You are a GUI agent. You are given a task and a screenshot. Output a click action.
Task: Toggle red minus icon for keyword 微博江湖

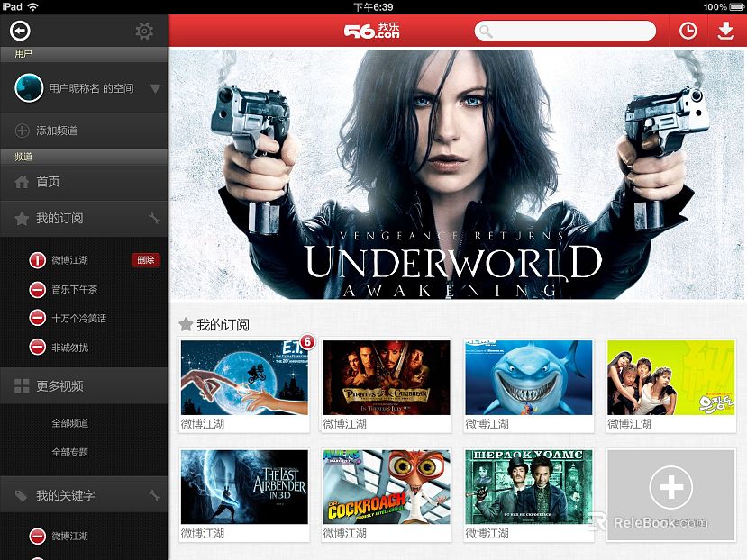[x=37, y=537]
